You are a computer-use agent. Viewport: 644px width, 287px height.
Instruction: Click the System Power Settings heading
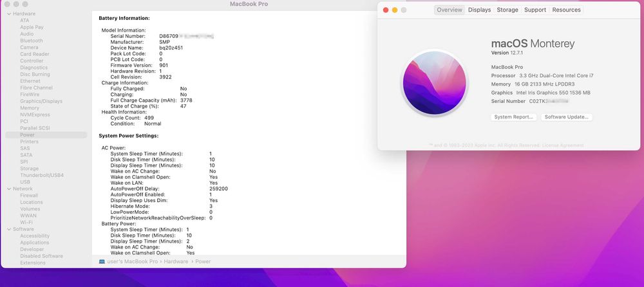point(129,136)
